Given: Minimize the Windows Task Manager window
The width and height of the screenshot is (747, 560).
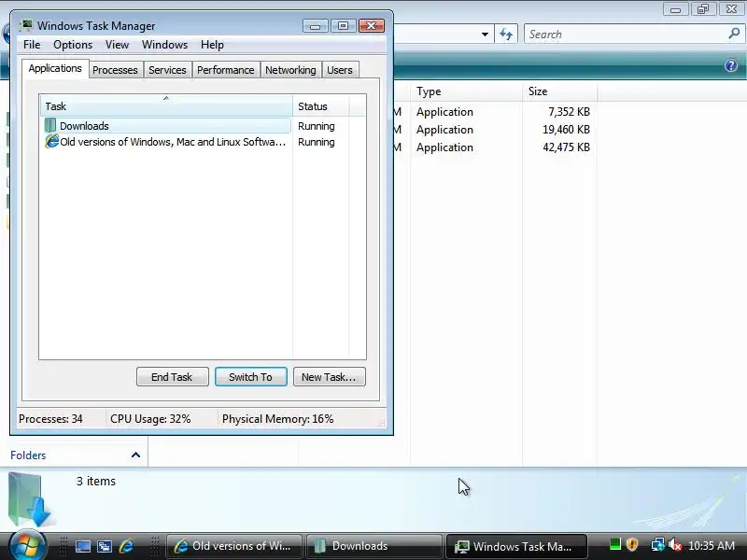Looking at the screenshot, I should 315,26.
